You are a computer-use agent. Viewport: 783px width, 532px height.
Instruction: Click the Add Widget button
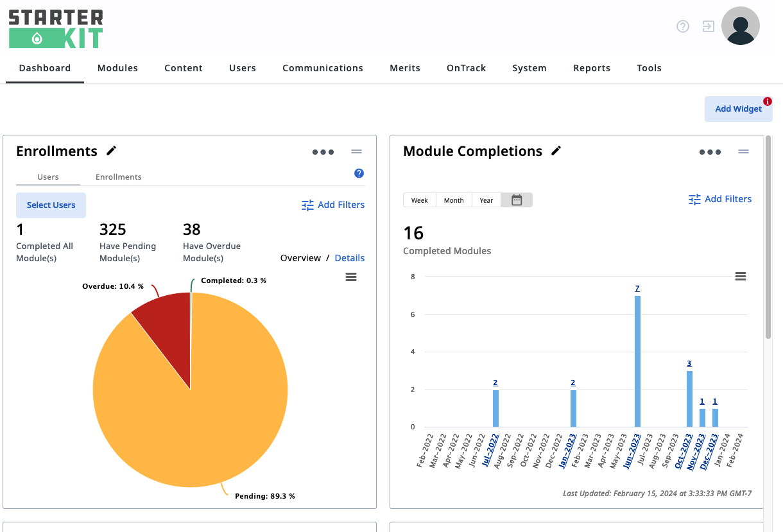point(739,109)
